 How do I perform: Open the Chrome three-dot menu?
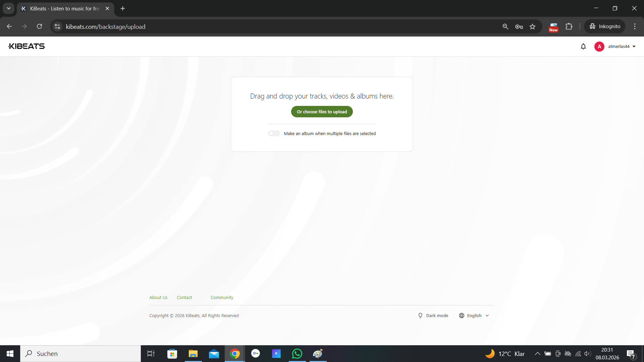pos(635,26)
